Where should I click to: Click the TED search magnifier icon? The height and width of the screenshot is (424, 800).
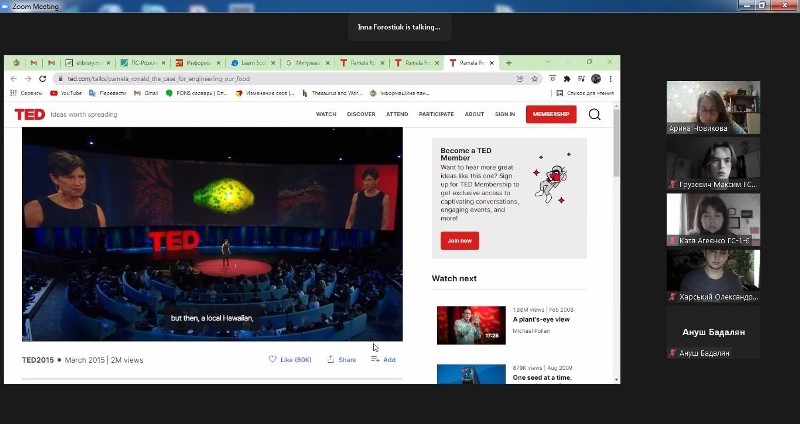(x=594, y=114)
